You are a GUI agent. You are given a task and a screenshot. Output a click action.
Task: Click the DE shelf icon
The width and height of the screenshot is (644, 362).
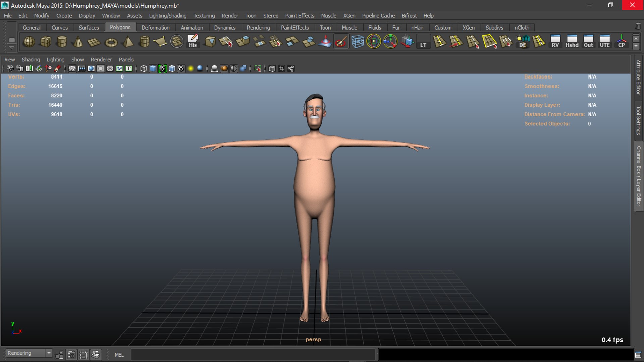[x=523, y=42]
